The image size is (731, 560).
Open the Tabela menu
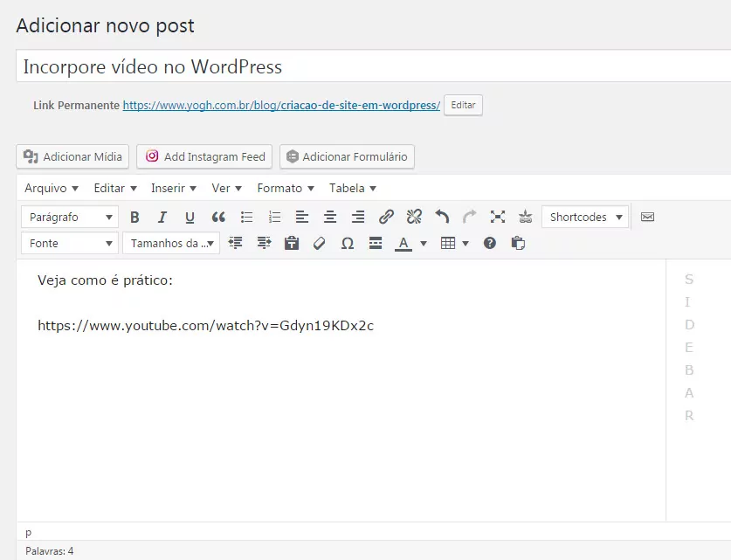point(352,188)
